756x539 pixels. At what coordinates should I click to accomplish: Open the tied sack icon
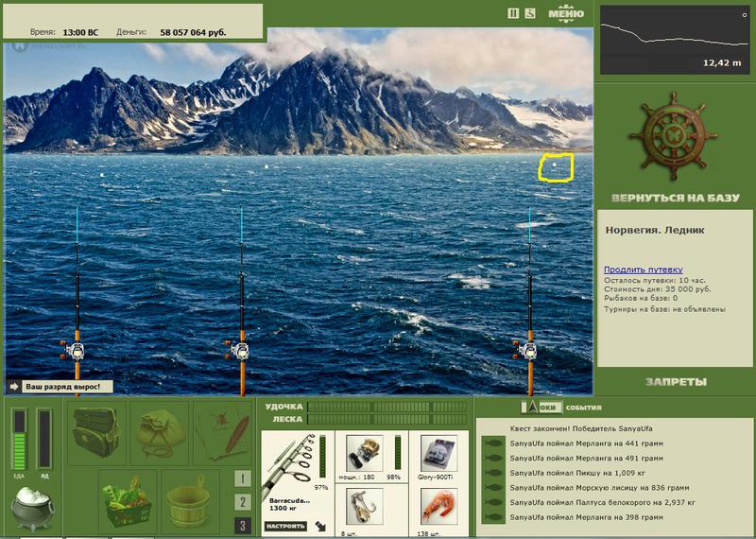[x=160, y=434]
